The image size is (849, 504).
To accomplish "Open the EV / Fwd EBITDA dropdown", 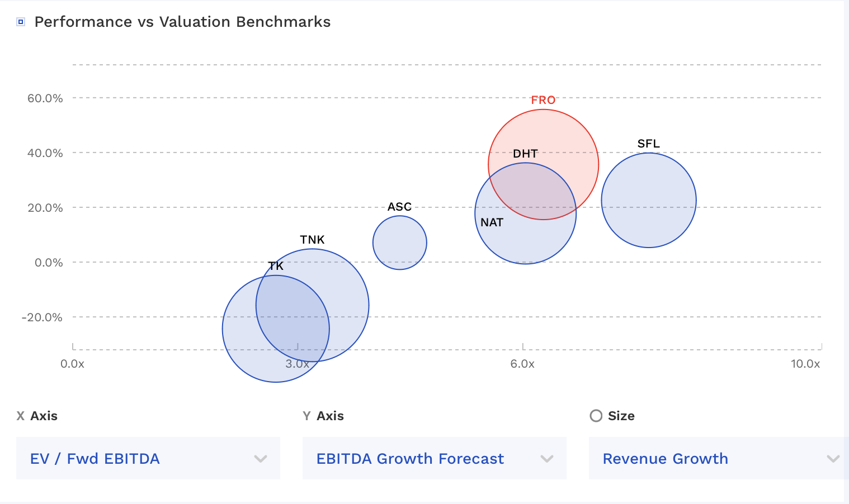I will (x=148, y=458).
